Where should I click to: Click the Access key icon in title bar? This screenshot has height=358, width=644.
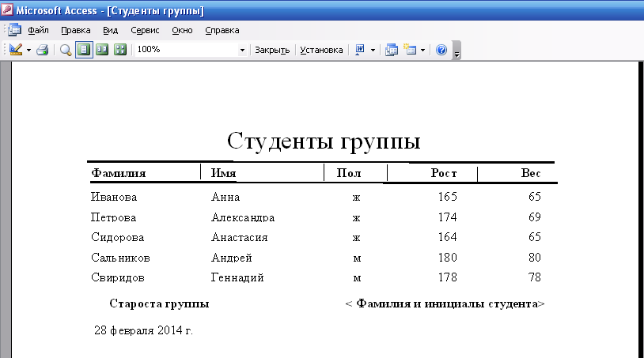(x=6, y=9)
